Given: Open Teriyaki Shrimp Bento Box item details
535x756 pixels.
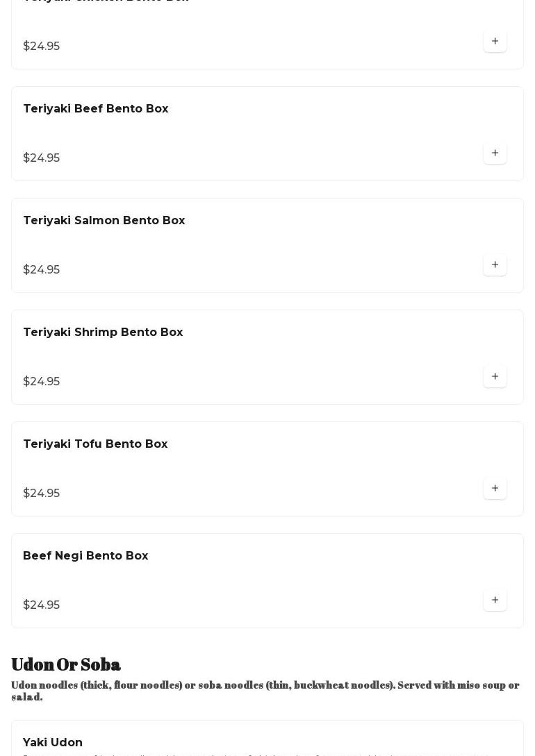Looking at the screenshot, I should click(103, 333).
